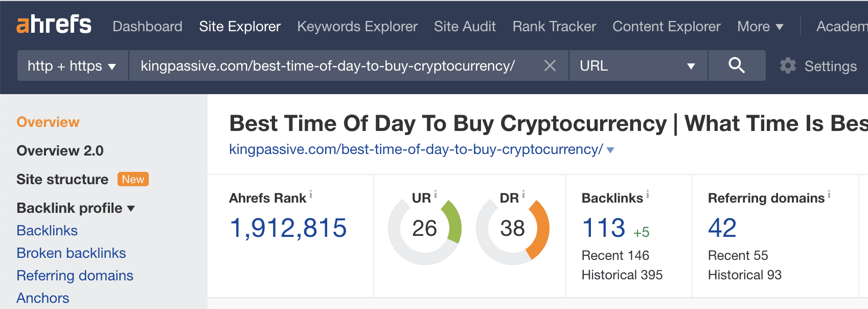Open Anchors report
The height and width of the screenshot is (309, 868).
(x=43, y=298)
